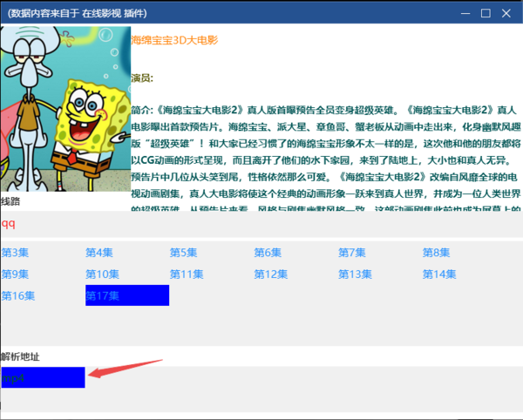Screen dimensions: 523x420
Task: Select episode 第16集
Action: point(18,296)
